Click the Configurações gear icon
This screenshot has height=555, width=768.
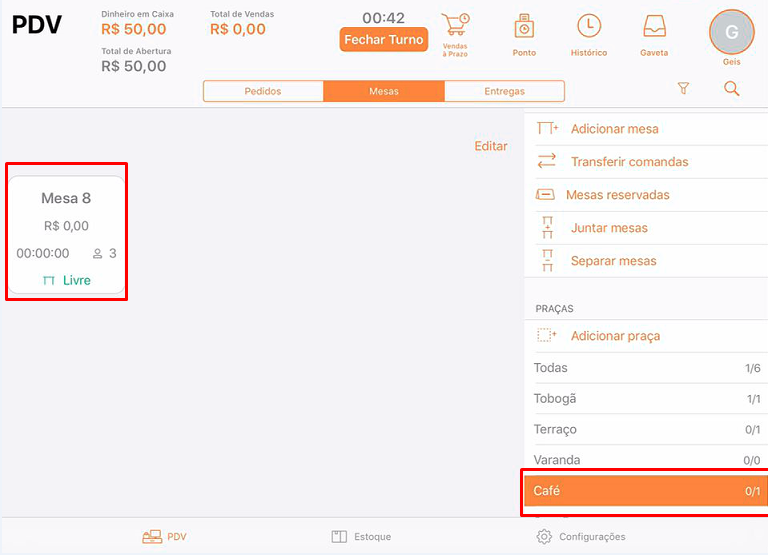click(x=544, y=537)
